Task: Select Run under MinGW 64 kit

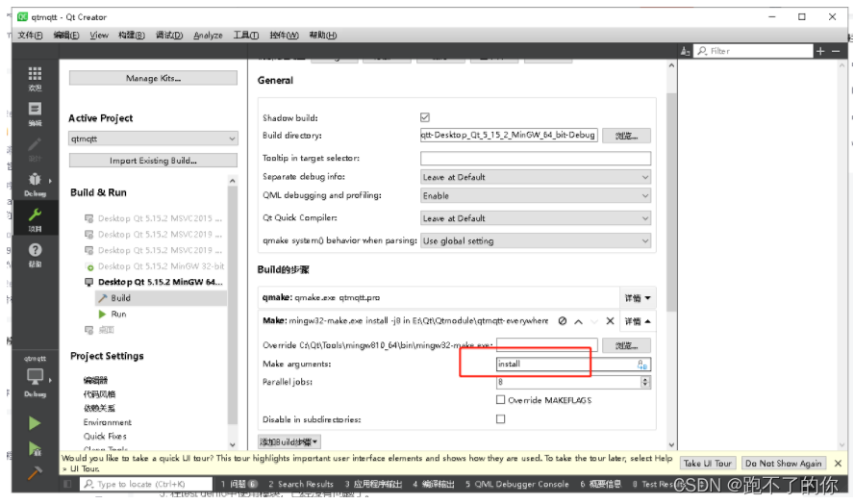Action: point(118,314)
